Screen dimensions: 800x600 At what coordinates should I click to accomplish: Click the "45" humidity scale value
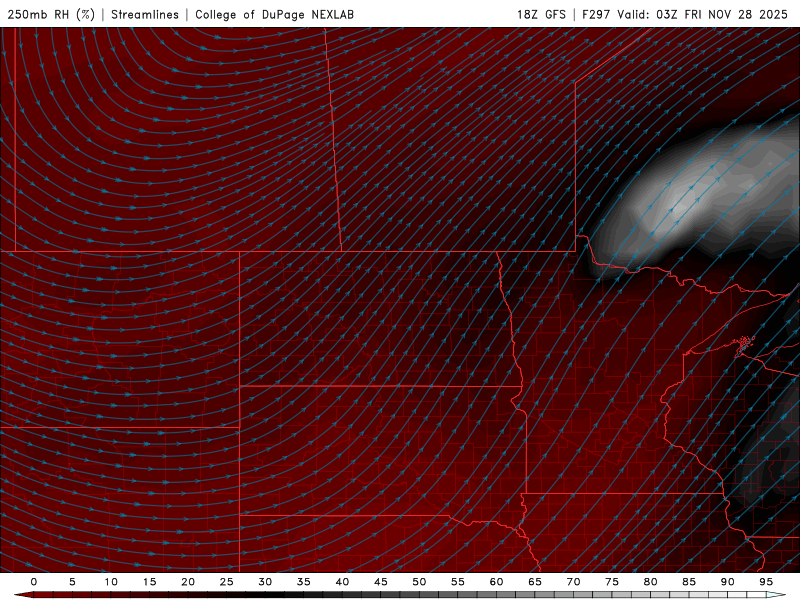381,582
